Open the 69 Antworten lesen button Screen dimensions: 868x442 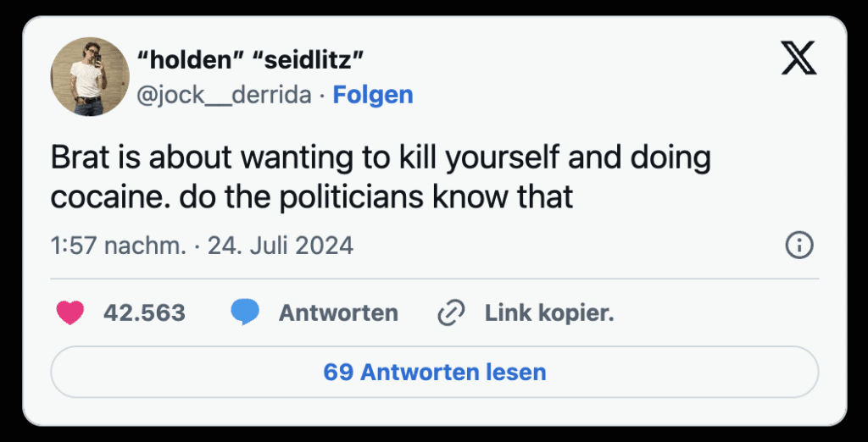click(434, 372)
